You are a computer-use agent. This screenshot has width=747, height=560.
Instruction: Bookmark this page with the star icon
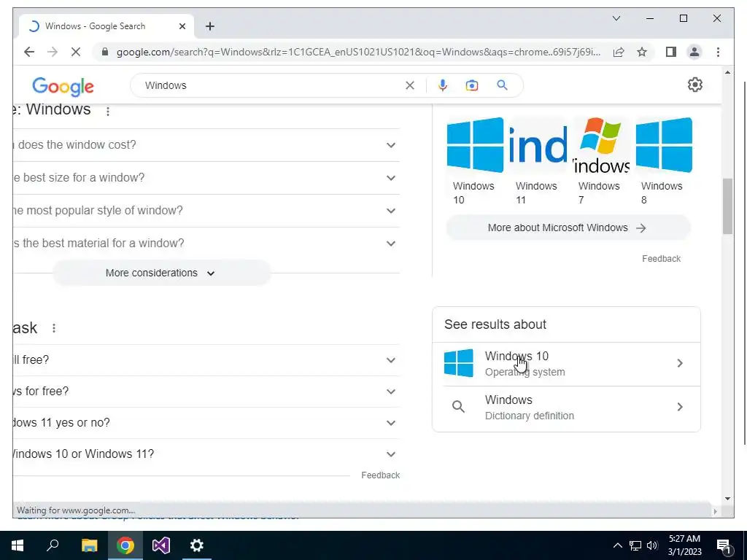click(x=642, y=52)
